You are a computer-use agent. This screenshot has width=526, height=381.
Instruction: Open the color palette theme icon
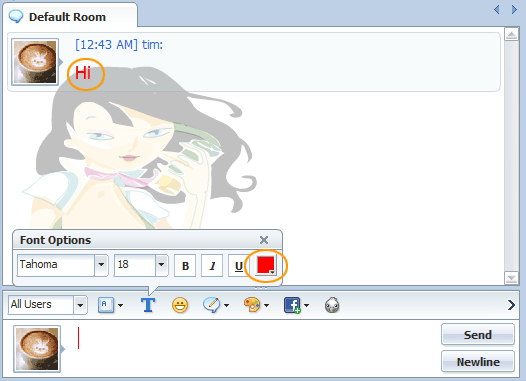252,305
